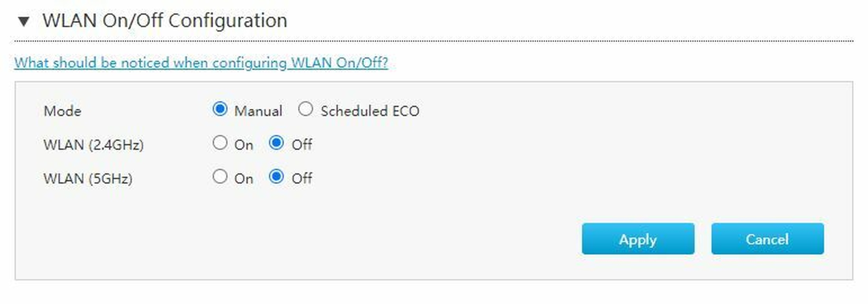Select the Manual mode radio button

pos(220,109)
